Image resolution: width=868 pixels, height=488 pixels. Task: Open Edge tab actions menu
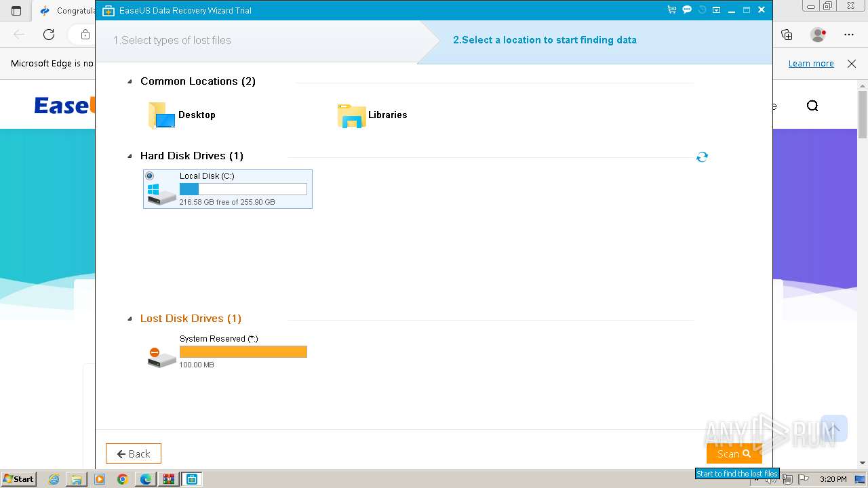click(x=16, y=11)
